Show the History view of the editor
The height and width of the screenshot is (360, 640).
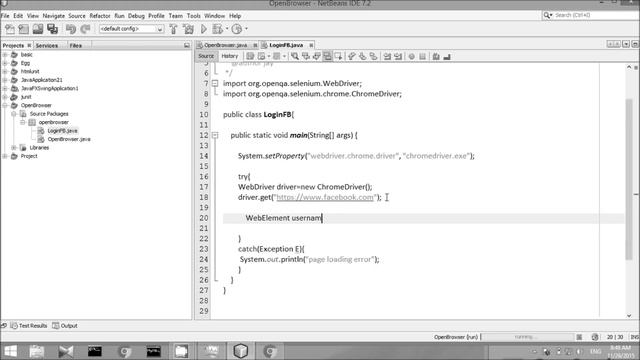click(230, 56)
